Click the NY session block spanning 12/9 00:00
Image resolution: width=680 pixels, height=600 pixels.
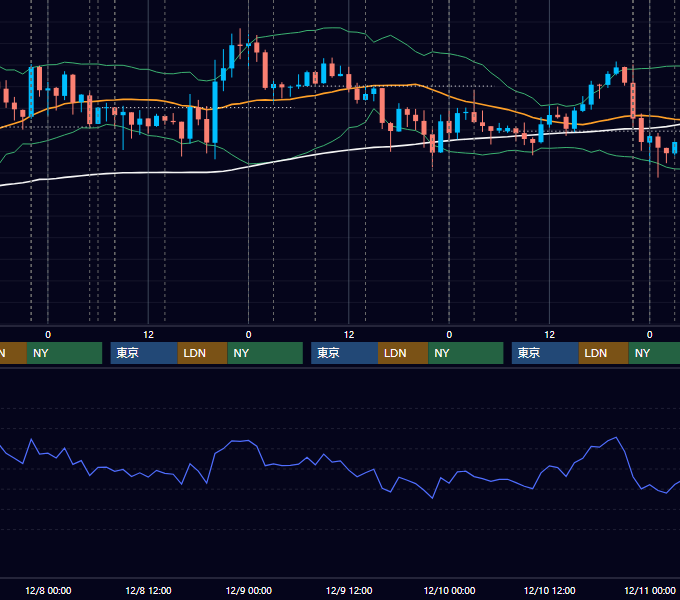pos(265,353)
